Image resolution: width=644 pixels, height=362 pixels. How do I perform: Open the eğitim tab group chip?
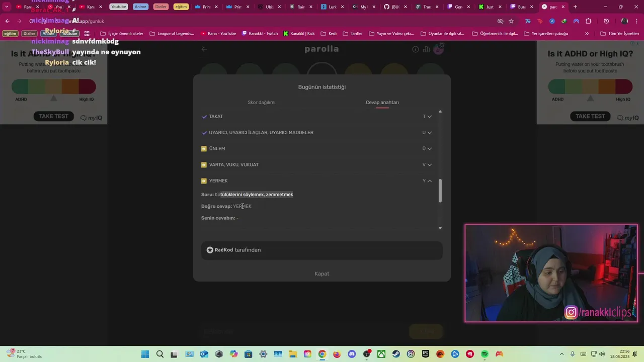[x=181, y=7]
